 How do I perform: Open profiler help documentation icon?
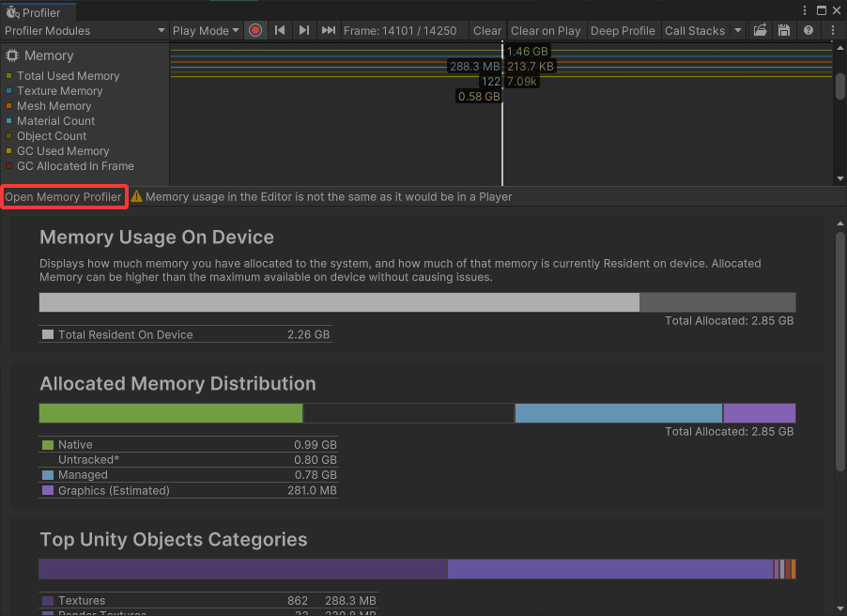tap(808, 30)
